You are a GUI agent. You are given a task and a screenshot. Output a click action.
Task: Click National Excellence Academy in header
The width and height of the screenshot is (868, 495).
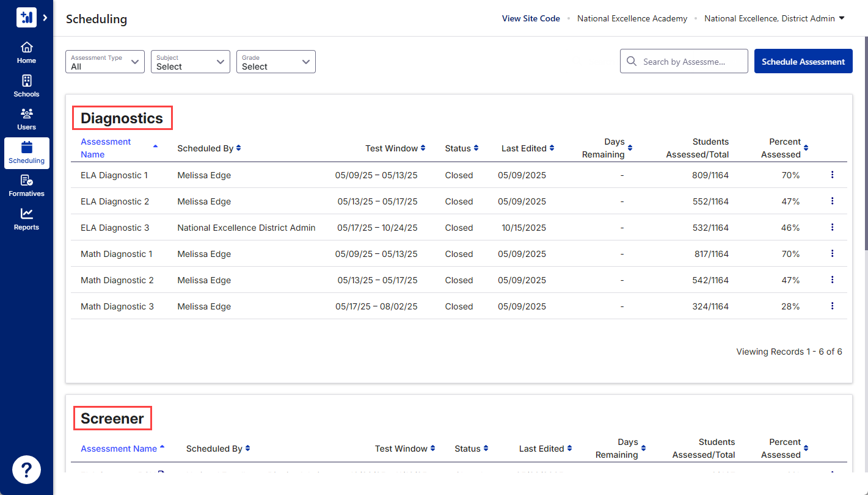632,18
